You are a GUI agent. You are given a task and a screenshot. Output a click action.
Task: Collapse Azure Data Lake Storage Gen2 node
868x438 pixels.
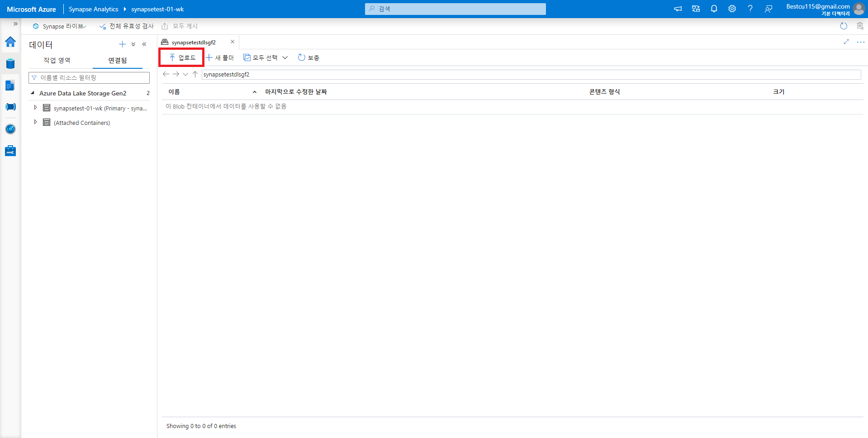pos(33,93)
